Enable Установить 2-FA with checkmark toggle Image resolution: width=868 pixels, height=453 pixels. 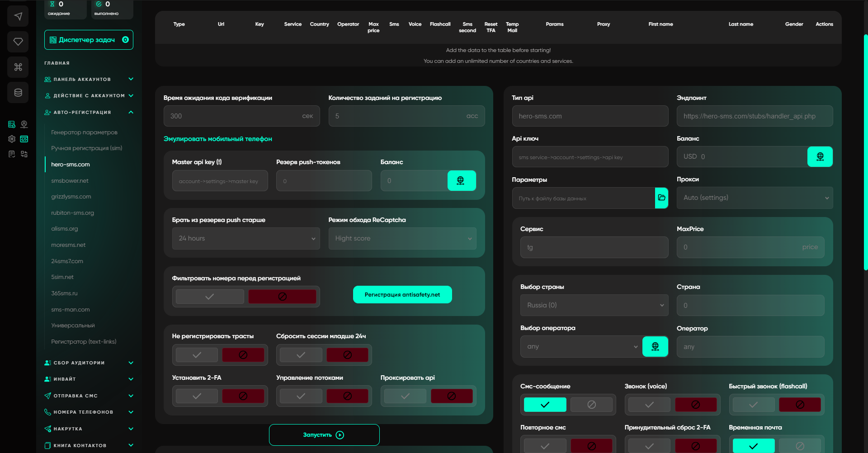197,396
